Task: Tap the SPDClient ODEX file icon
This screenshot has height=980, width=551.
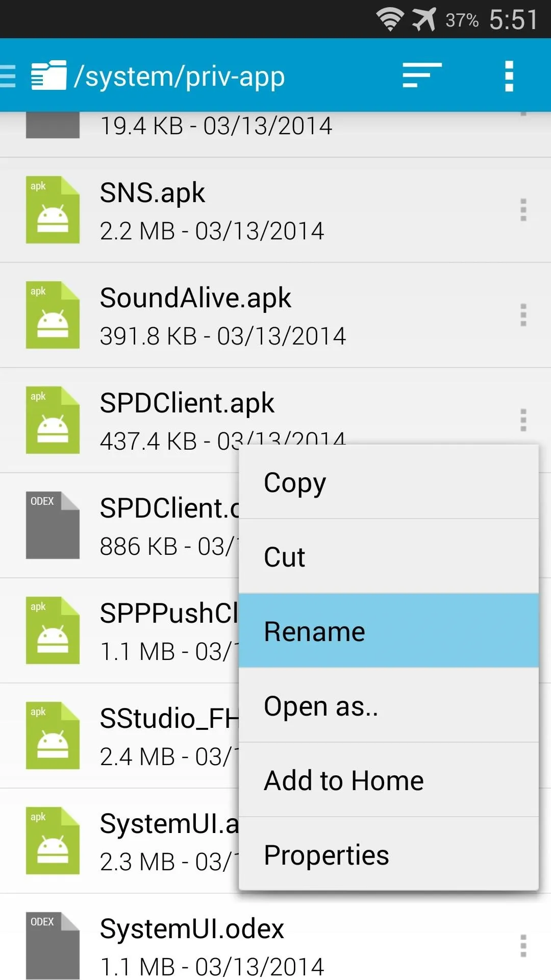Action: click(53, 525)
